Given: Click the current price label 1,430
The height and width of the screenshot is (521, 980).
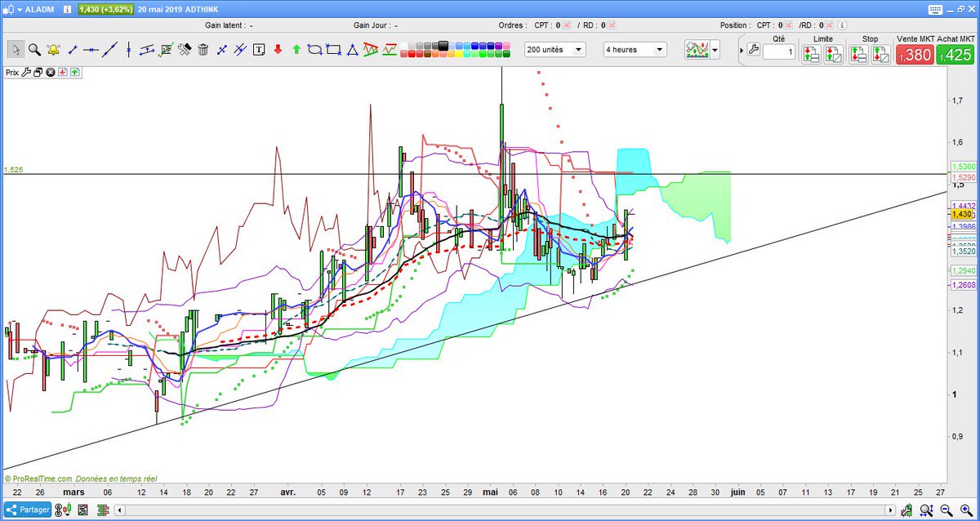Looking at the screenshot, I should pyautogui.click(x=961, y=213).
